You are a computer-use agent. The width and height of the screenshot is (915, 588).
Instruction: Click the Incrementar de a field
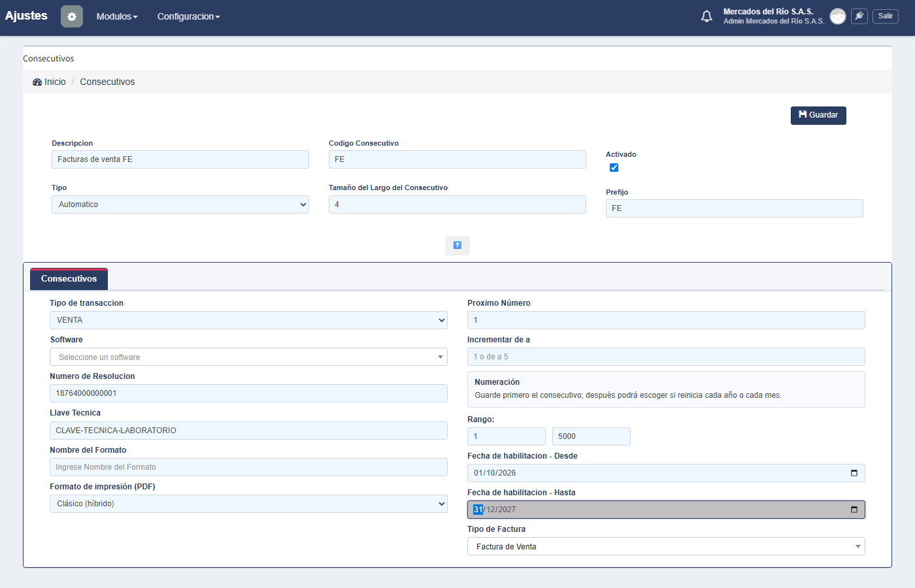click(666, 357)
